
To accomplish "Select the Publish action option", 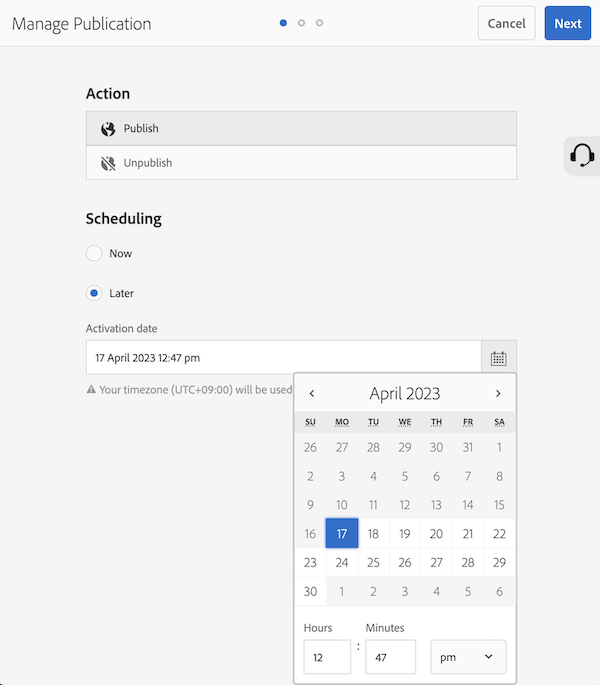I will pyautogui.click(x=301, y=128).
